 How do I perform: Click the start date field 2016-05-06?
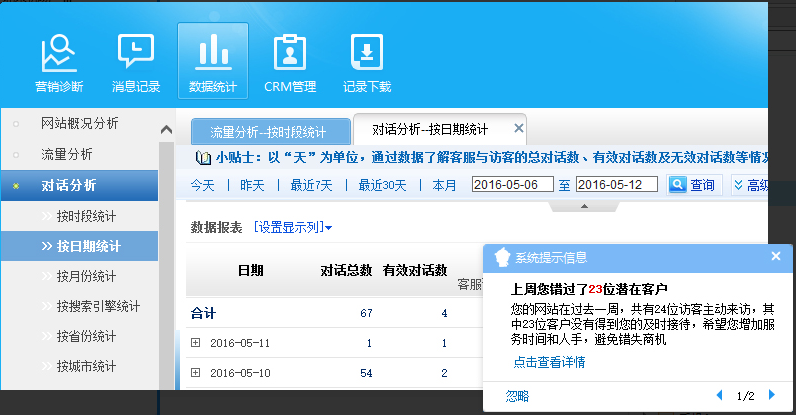click(512, 184)
